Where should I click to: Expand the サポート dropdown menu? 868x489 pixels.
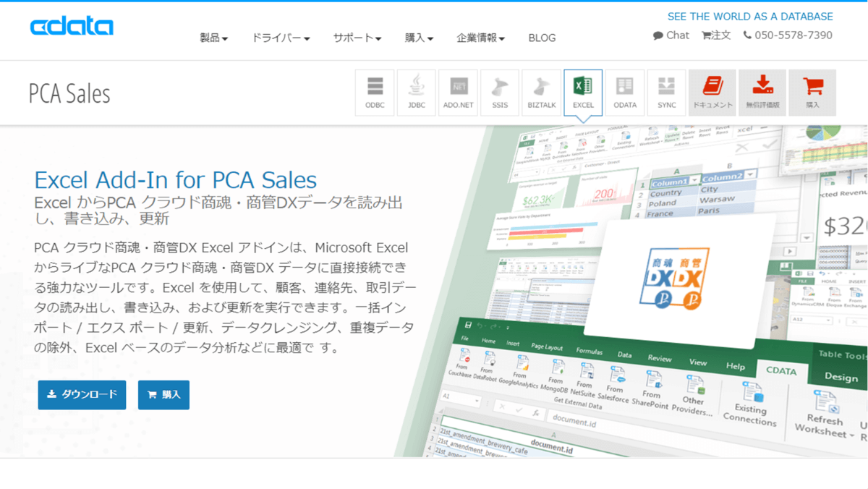click(x=357, y=38)
